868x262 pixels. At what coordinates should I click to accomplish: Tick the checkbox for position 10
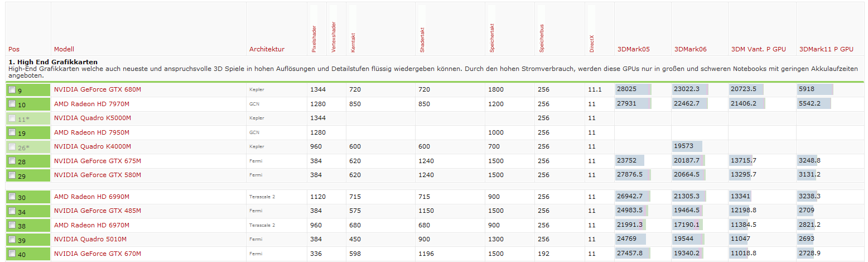[12, 104]
